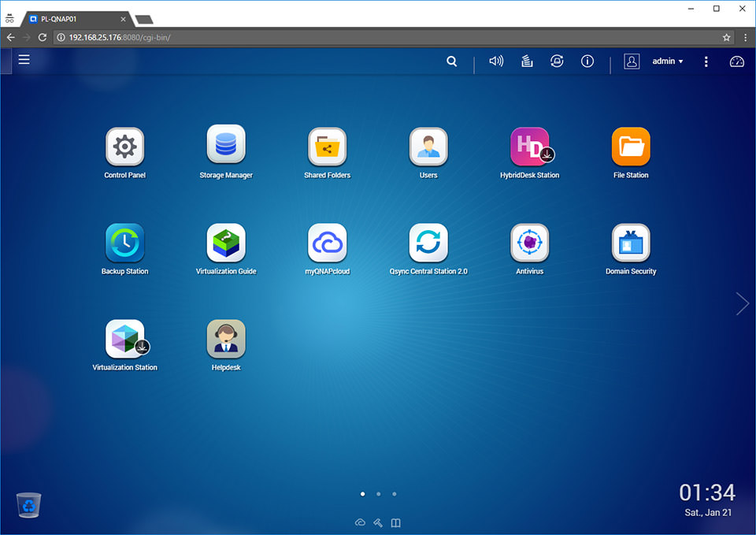Image resolution: width=756 pixels, height=535 pixels.
Task: Open the resource dashboard gauge icon
Action: [x=737, y=61]
